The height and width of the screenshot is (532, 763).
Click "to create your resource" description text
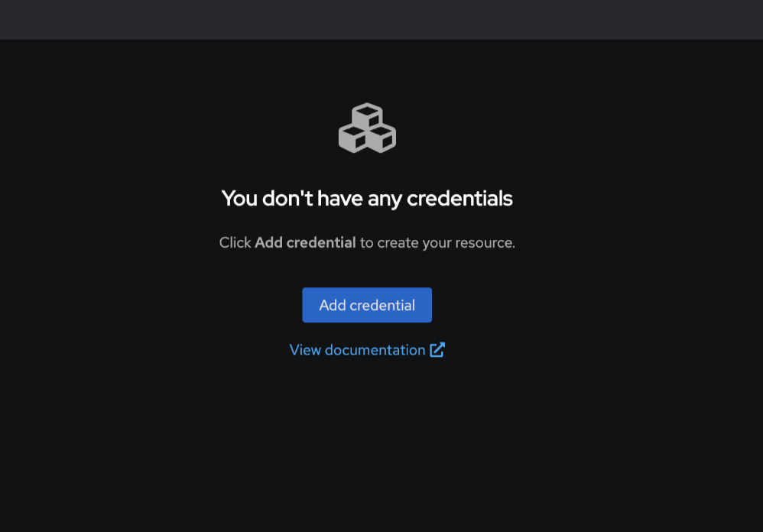(437, 242)
